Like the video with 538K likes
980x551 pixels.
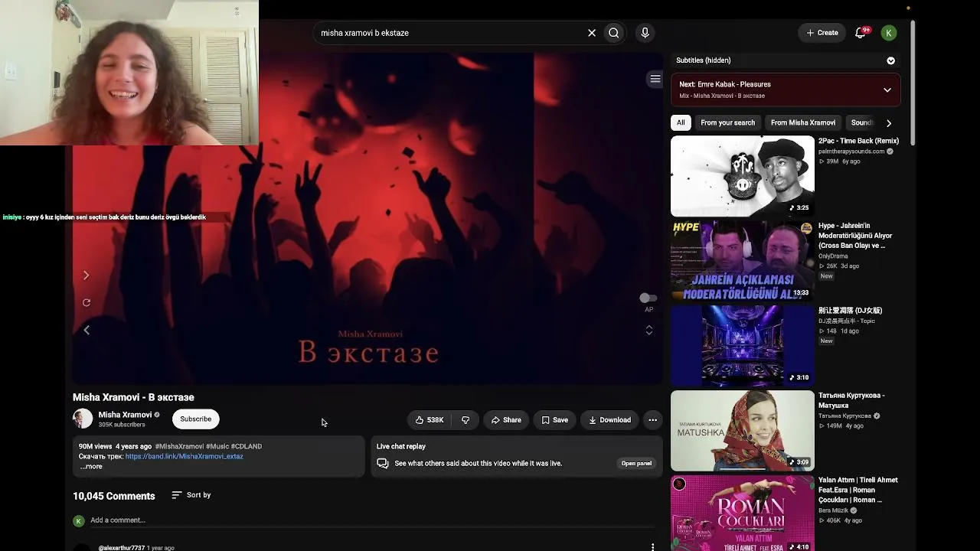430,419
